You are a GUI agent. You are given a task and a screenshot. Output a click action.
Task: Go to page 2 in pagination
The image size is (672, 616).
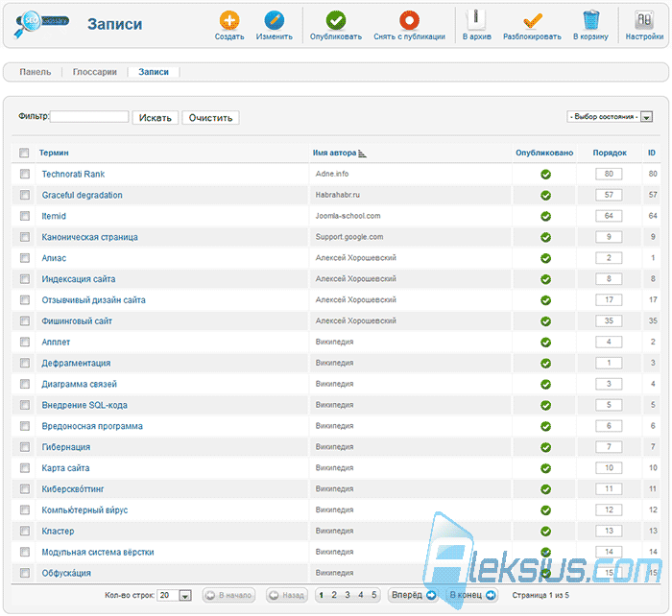334,595
